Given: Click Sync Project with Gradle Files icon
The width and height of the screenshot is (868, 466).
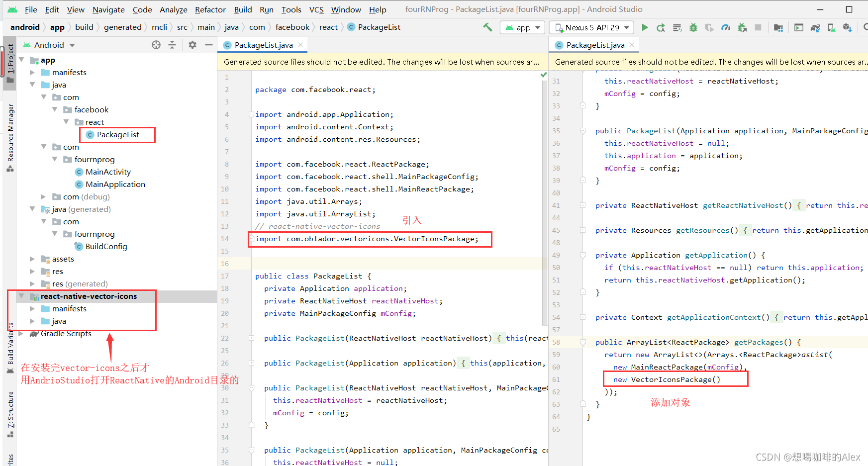Looking at the screenshot, I should click(x=815, y=27).
